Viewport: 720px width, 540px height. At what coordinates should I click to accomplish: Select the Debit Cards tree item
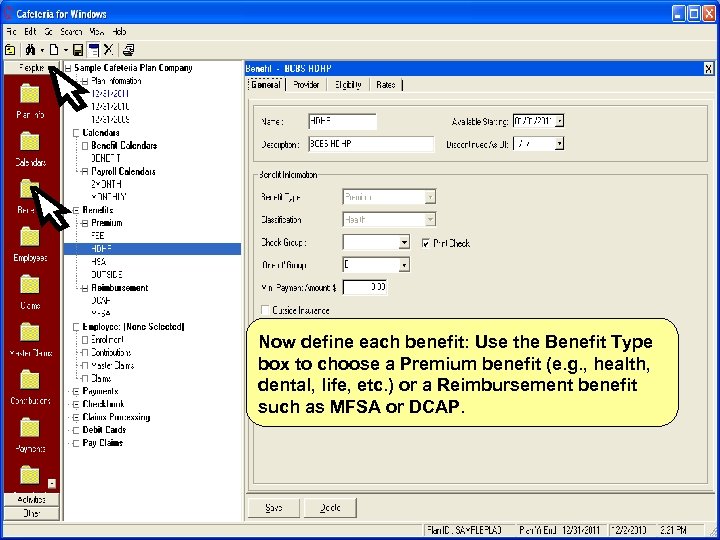pyautogui.click(x=104, y=430)
